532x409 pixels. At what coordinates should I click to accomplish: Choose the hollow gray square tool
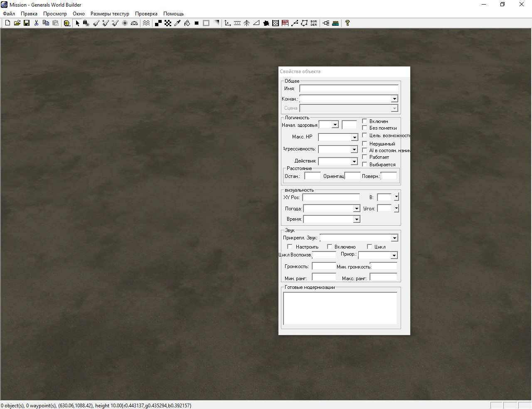(206, 23)
